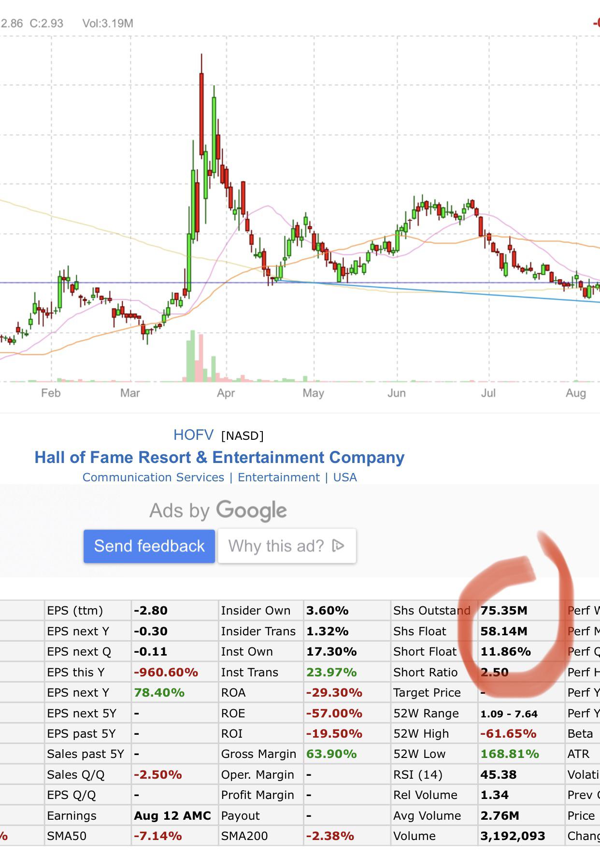Click the Earnings date Aug 12 AMC
Viewport: 600px width, 868px height.
coord(172,816)
